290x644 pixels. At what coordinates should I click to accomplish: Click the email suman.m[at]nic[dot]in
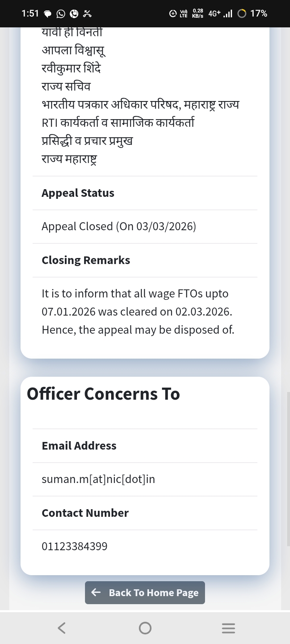98,479
